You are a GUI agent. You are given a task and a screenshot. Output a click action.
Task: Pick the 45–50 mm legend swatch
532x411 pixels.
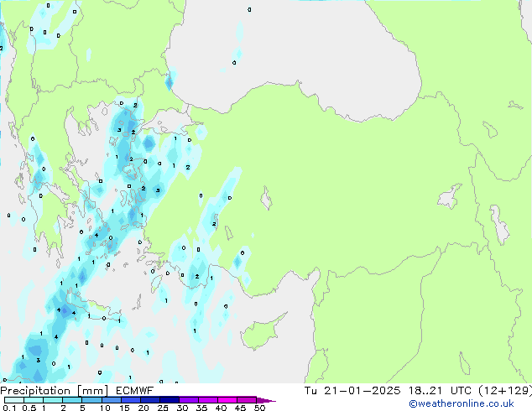(247, 400)
